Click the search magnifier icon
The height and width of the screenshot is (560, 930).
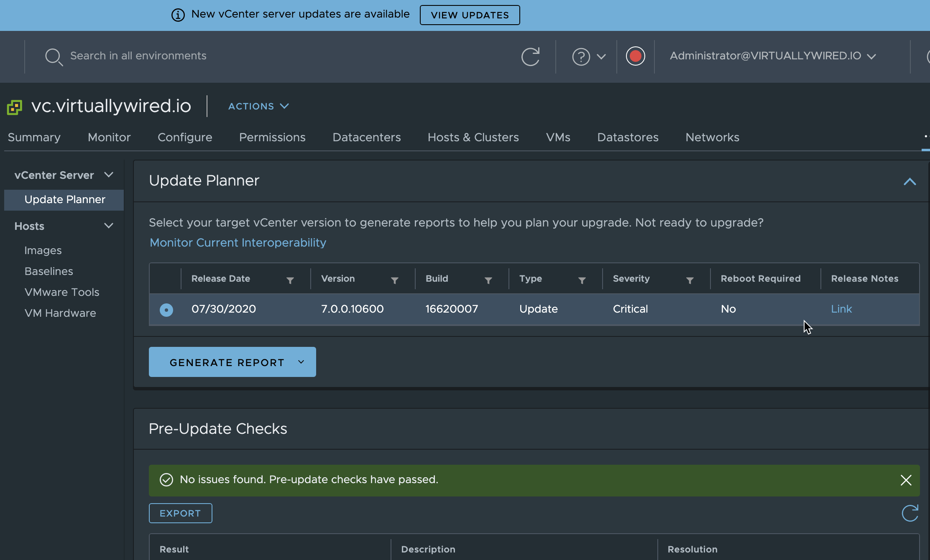click(54, 57)
